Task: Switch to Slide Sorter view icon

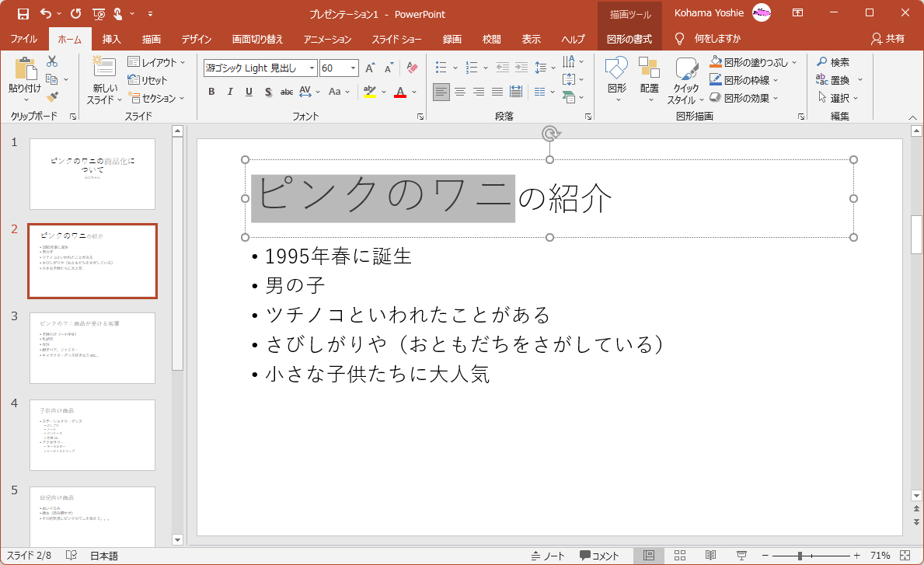Action: coord(679,556)
